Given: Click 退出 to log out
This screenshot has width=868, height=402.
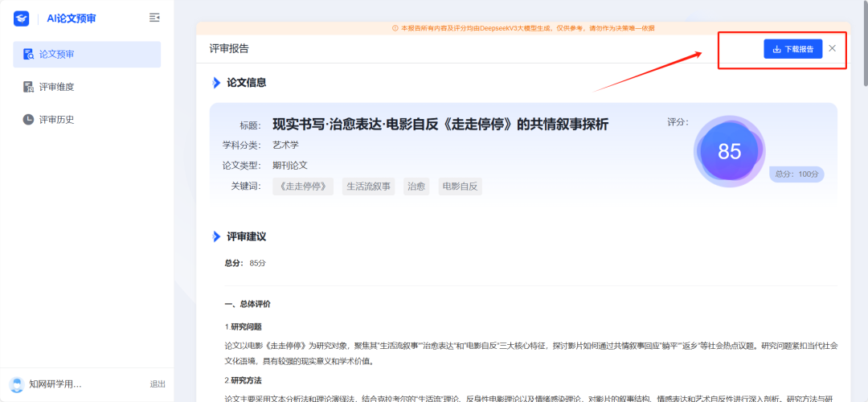Looking at the screenshot, I should 158,384.
